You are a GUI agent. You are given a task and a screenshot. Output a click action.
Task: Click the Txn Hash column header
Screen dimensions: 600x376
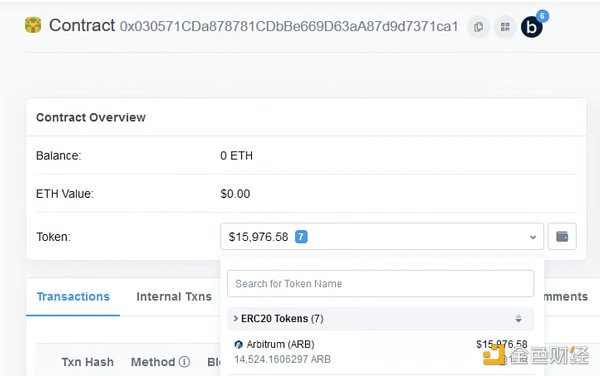(88, 362)
